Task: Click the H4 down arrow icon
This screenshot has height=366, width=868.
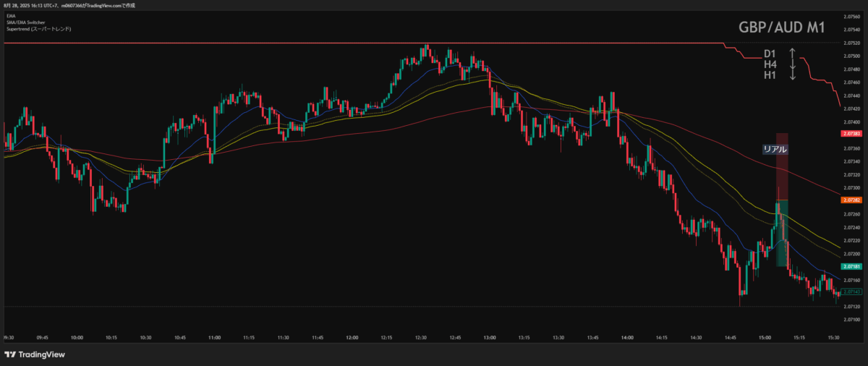Action: (792, 64)
